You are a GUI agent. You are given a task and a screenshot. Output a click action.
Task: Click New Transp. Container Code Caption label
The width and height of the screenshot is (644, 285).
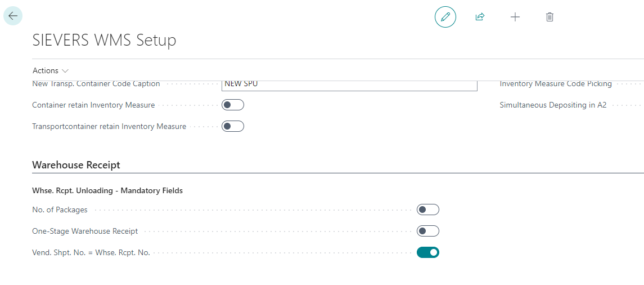(96, 84)
